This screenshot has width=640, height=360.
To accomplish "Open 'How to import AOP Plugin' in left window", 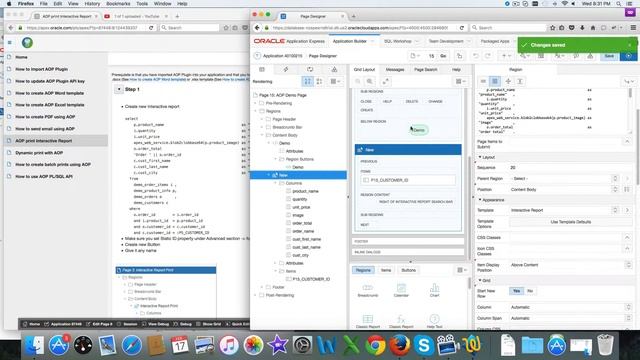I will pos(42,69).
